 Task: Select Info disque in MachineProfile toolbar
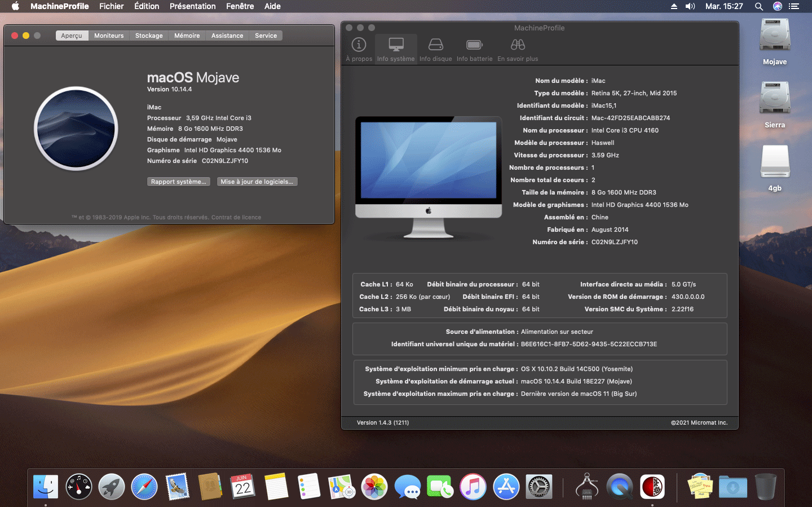pyautogui.click(x=435, y=49)
